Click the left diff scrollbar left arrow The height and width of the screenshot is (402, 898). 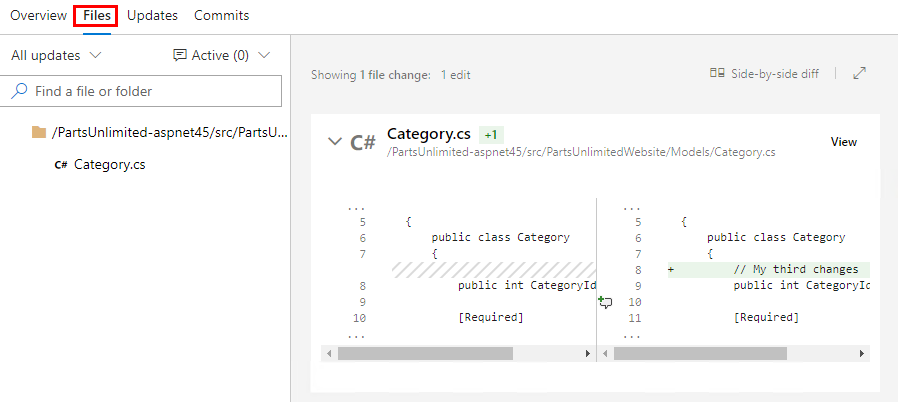[x=329, y=354]
